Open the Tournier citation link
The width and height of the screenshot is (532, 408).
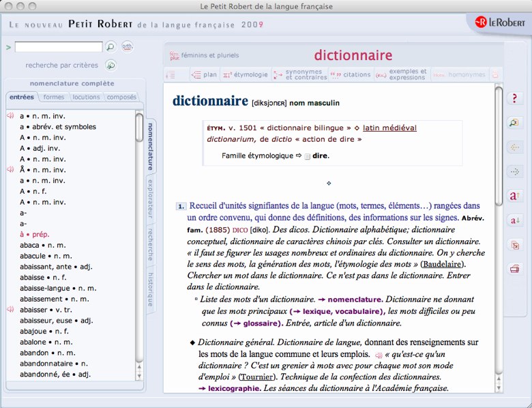(257, 377)
